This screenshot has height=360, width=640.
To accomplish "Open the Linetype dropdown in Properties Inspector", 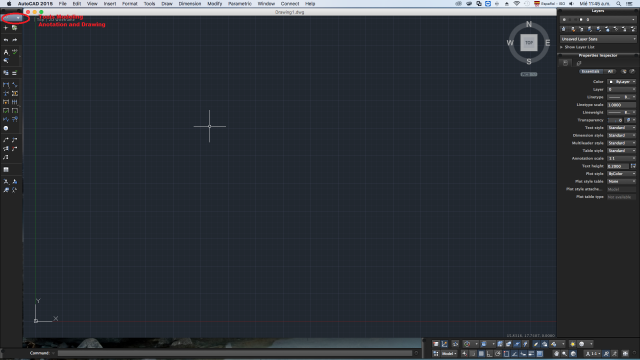I will click(x=621, y=97).
